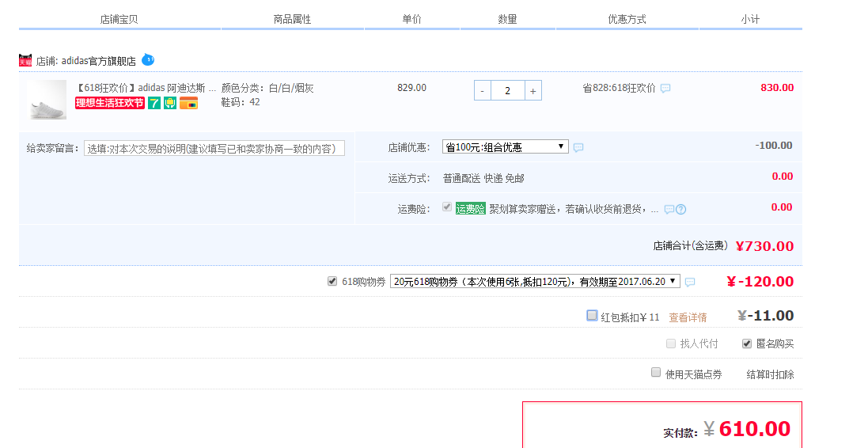Toggle the 运费险 checkbox
This screenshot has width=868, height=448.
point(447,207)
